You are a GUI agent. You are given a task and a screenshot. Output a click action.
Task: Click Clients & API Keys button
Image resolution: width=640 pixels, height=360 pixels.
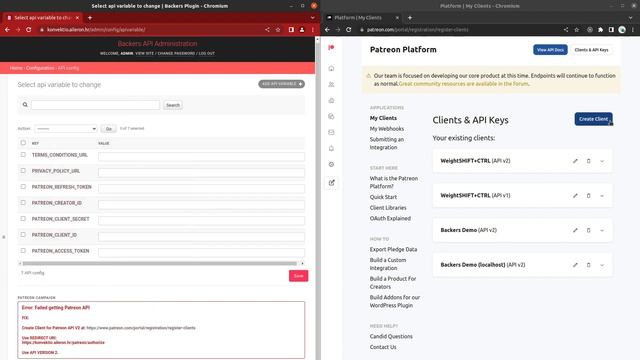coord(591,50)
